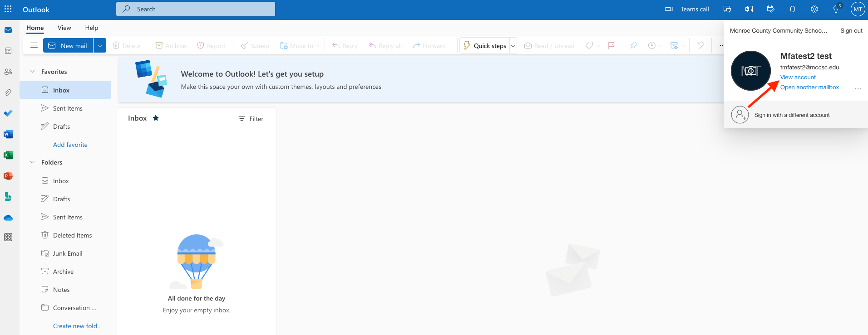Click Open another mailbox link
The height and width of the screenshot is (335, 868).
(809, 87)
